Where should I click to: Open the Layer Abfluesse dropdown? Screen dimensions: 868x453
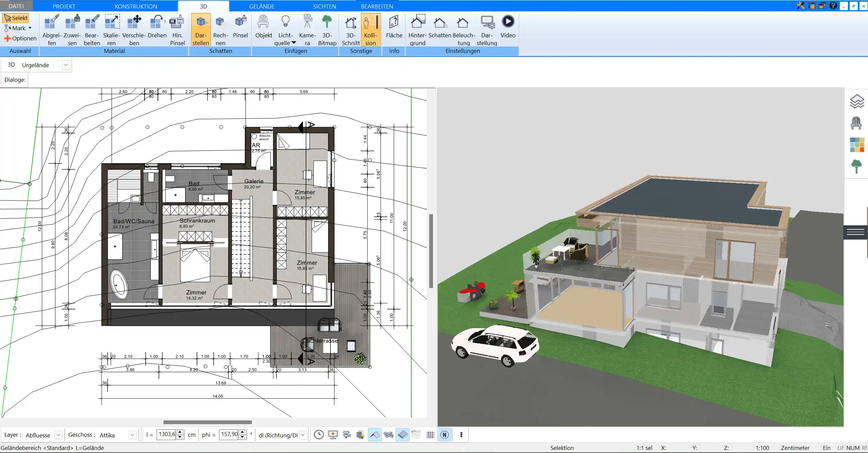[x=58, y=435]
